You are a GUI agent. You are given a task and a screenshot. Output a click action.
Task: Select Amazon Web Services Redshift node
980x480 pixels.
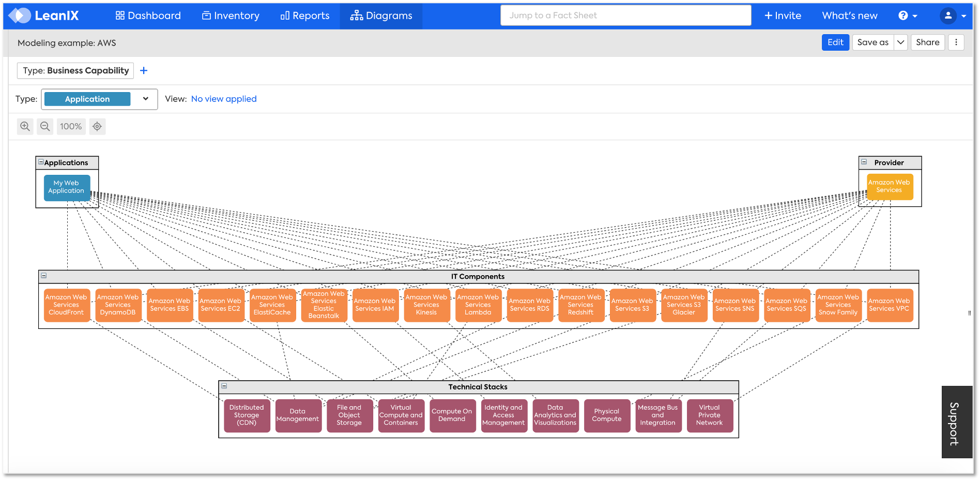581,305
